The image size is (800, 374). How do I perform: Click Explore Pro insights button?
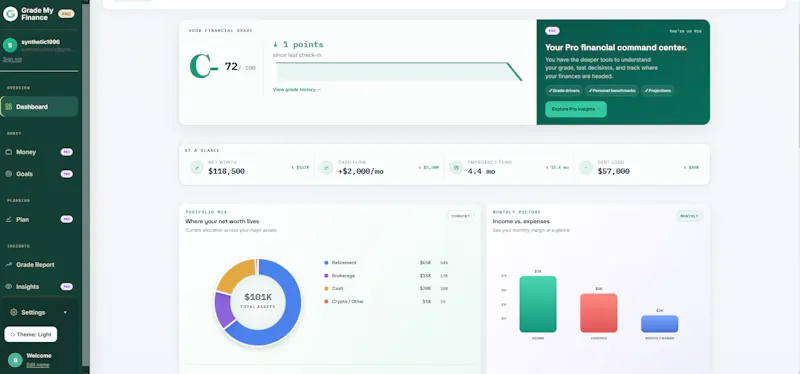click(576, 109)
